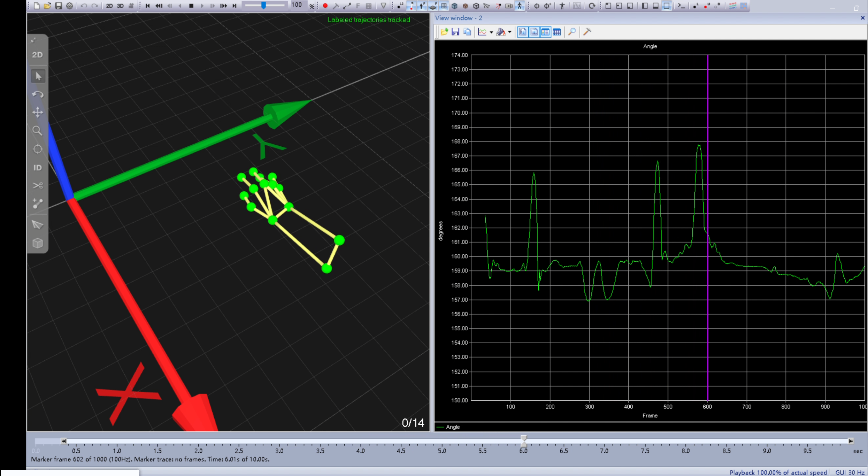Open the paint bucket color dropdown arrow

(x=510, y=32)
